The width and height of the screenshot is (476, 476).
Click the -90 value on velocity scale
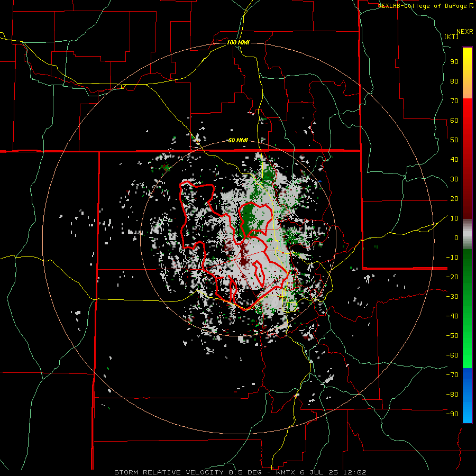452,414
